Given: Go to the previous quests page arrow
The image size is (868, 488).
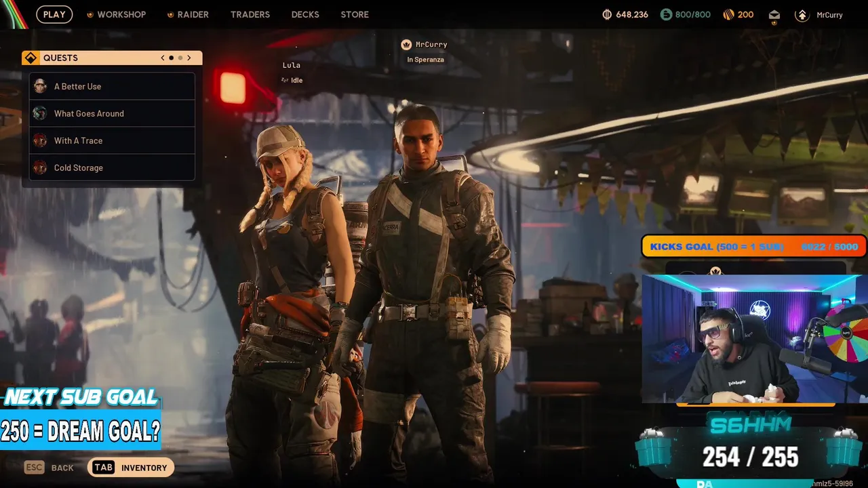Looking at the screenshot, I should coord(163,58).
